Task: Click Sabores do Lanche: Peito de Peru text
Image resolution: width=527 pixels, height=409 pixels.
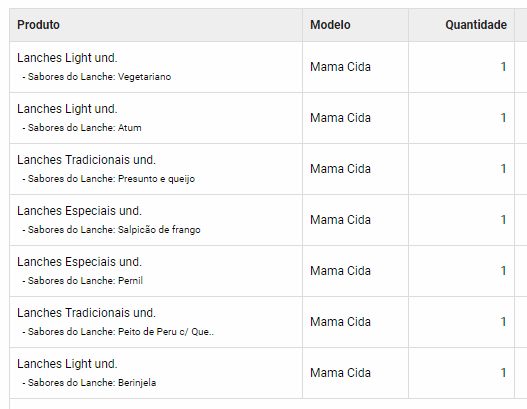Action: [118, 332]
